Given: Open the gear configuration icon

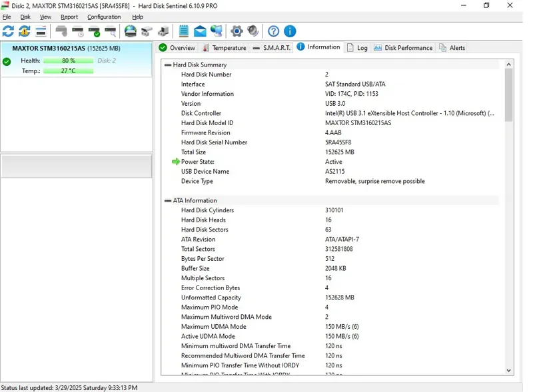Looking at the screenshot, I should (x=237, y=31).
